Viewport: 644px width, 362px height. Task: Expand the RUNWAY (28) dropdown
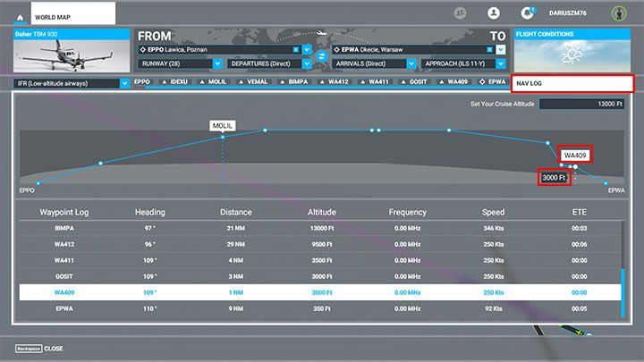point(218,64)
